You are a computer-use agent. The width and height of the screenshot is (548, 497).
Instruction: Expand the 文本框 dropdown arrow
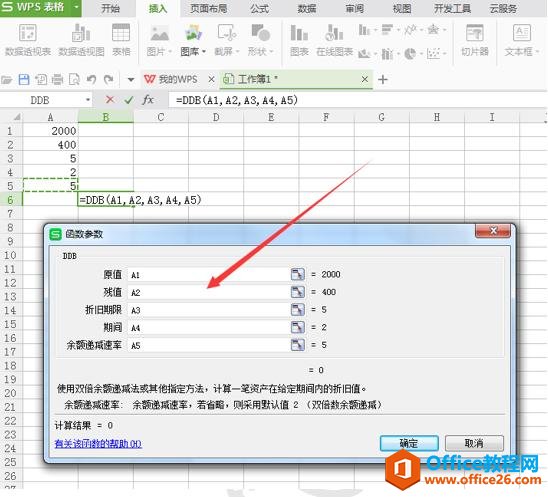(x=537, y=52)
